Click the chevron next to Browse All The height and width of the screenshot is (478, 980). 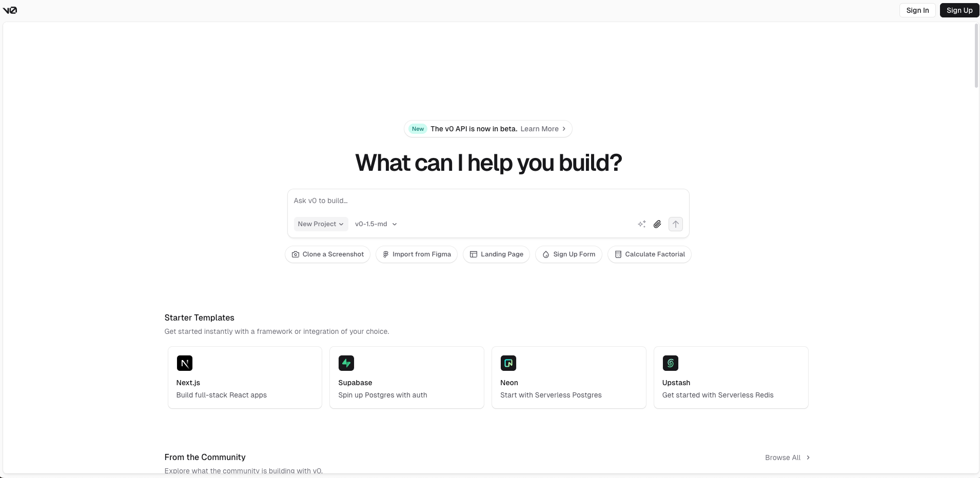[808, 457]
